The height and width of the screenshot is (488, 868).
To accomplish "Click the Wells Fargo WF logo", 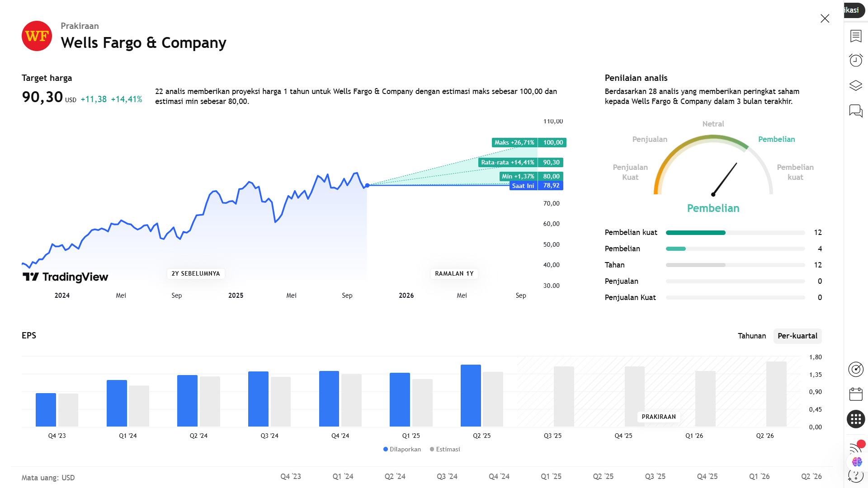I will [37, 36].
